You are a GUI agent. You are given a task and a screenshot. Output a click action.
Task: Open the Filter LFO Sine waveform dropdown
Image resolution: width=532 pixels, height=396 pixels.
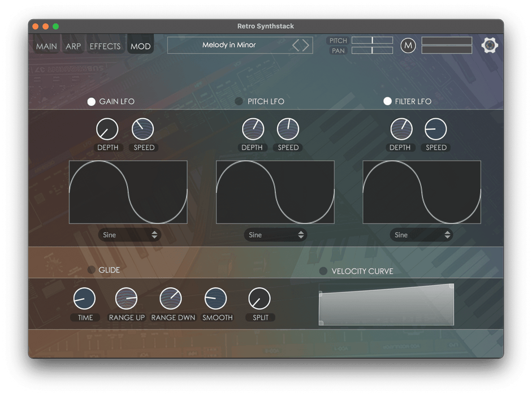421,235
